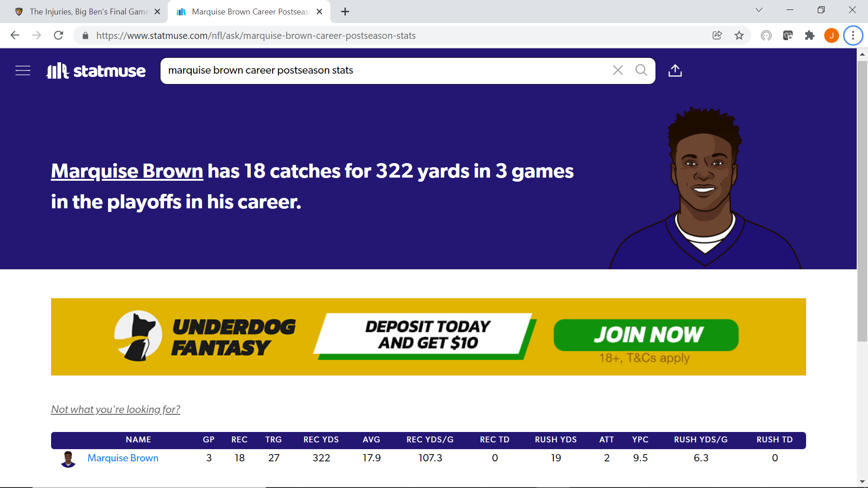Click the vertical page scrollbar thumb
This screenshot has width=868, height=488.
point(862,201)
